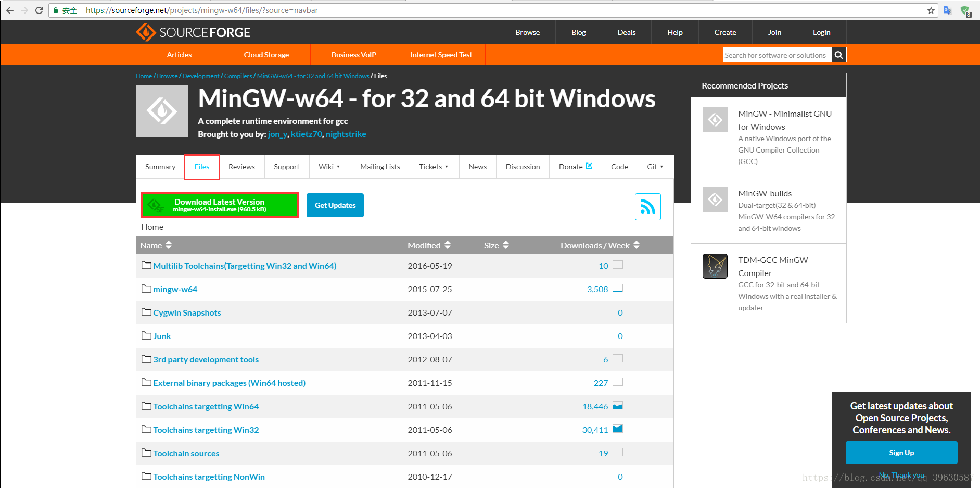Sort by Downloads / Week arrows

pyautogui.click(x=637, y=245)
